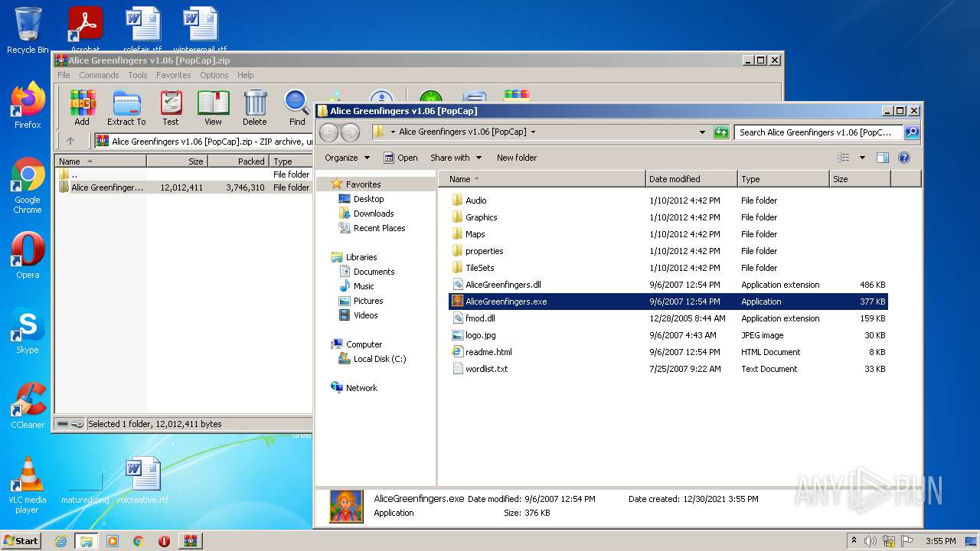Click the Start button

pyautogui.click(x=21, y=541)
